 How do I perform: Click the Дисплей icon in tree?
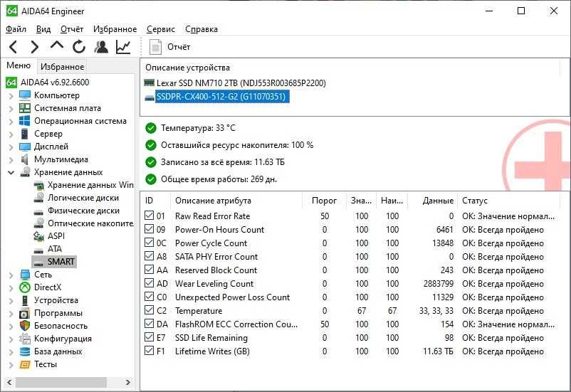tap(25, 147)
